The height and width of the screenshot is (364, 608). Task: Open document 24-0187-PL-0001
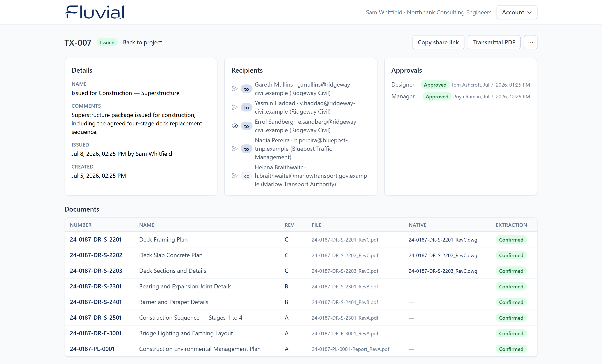pos(92,349)
